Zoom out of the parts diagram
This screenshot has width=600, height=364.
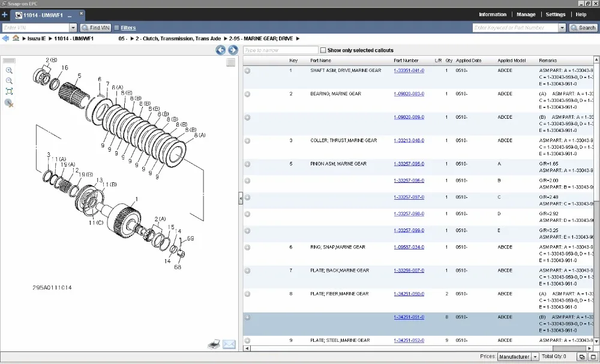coord(9,81)
